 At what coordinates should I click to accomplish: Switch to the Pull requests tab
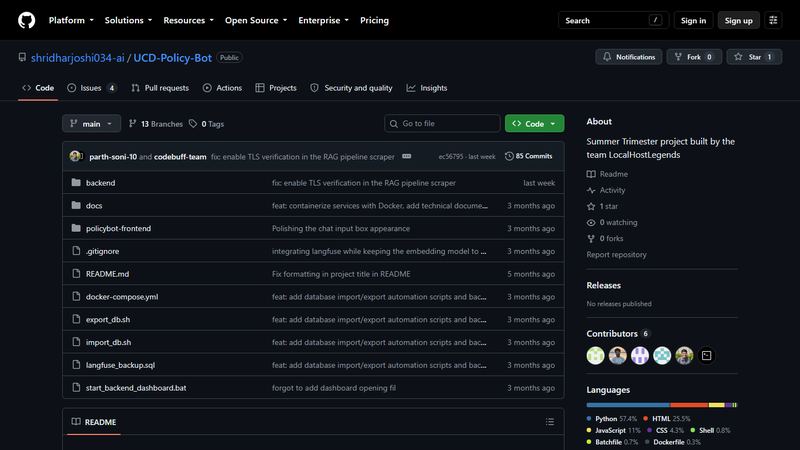(160, 88)
